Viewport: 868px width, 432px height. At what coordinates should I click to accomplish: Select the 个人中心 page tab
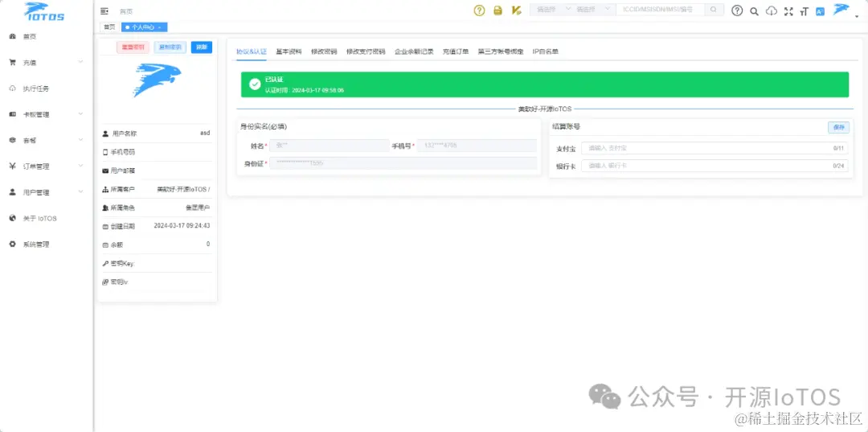[142, 27]
